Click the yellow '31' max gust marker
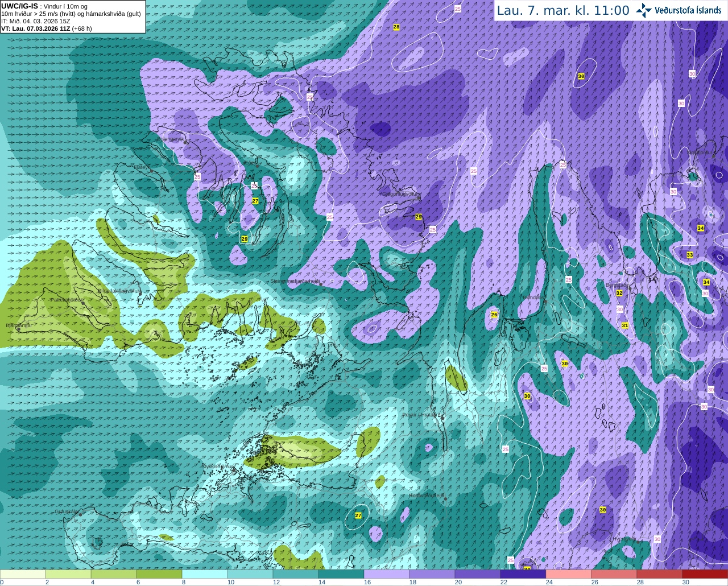728x586 pixels. pos(625,325)
